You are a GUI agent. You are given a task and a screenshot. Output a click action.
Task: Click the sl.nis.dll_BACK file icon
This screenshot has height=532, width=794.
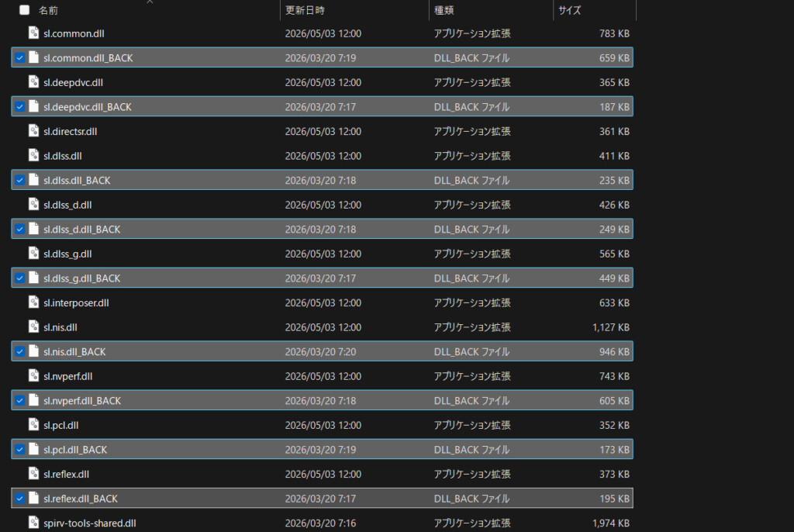click(x=34, y=351)
